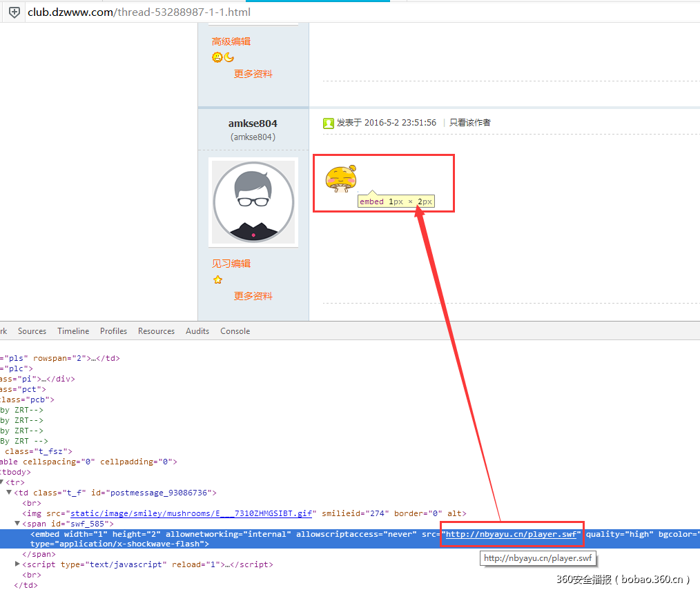Screen dimensions: 700x592
Task: Select the Timeline tab in DevTools
Action: point(73,331)
